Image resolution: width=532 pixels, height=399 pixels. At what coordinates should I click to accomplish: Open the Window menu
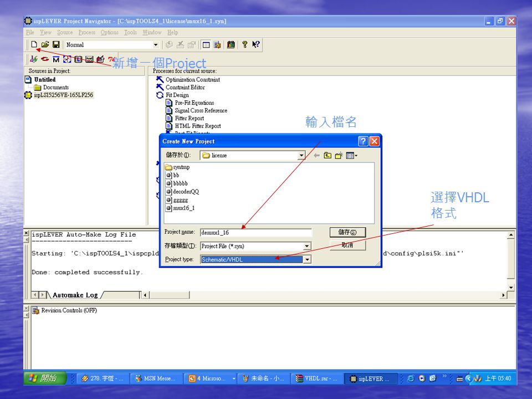point(152,32)
